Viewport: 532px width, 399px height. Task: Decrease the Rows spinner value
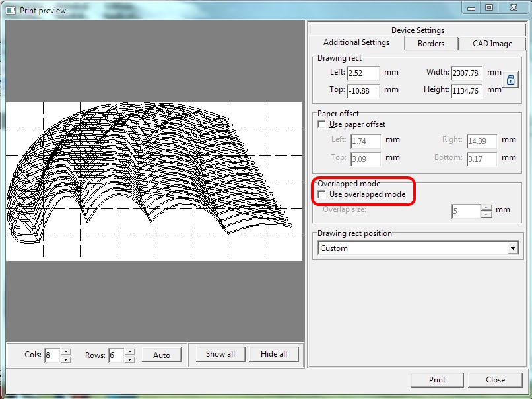click(130, 359)
